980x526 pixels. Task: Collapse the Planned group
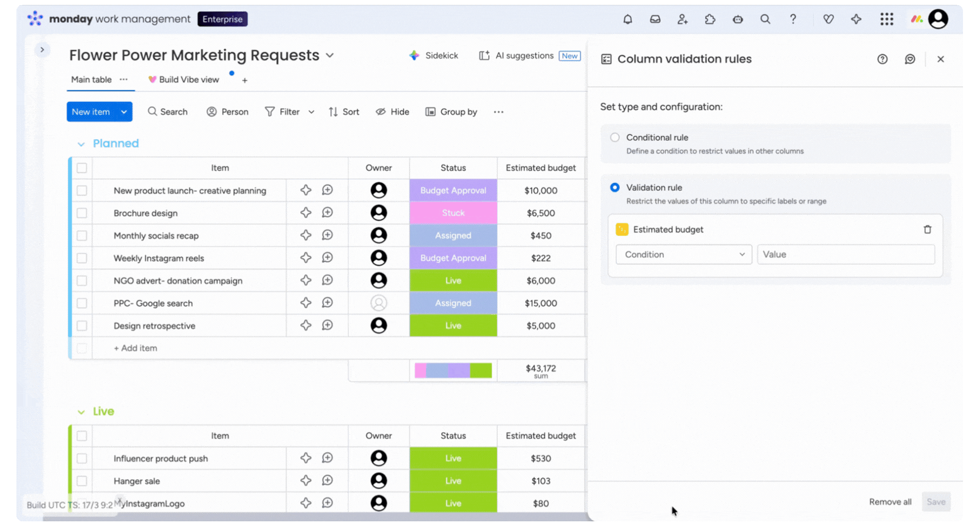pos(81,144)
